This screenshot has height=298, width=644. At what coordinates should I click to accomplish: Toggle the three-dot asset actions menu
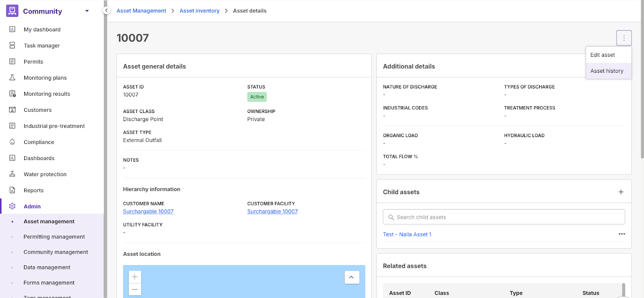(x=623, y=38)
